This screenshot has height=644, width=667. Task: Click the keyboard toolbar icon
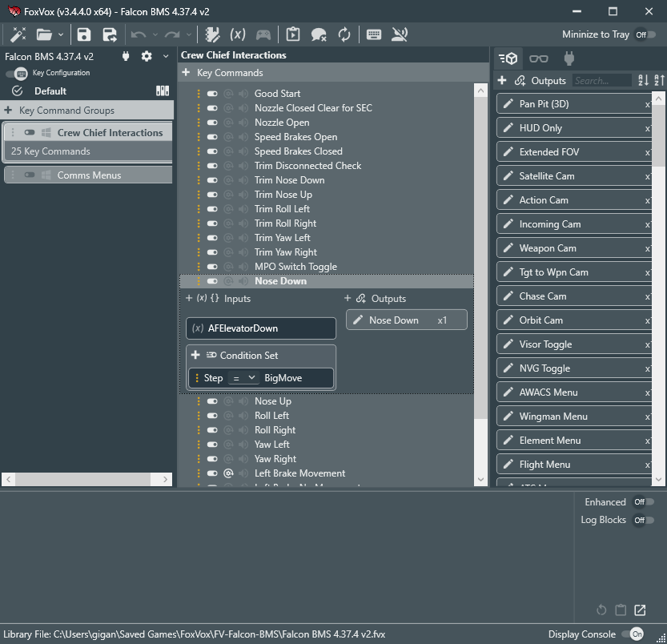click(x=373, y=34)
